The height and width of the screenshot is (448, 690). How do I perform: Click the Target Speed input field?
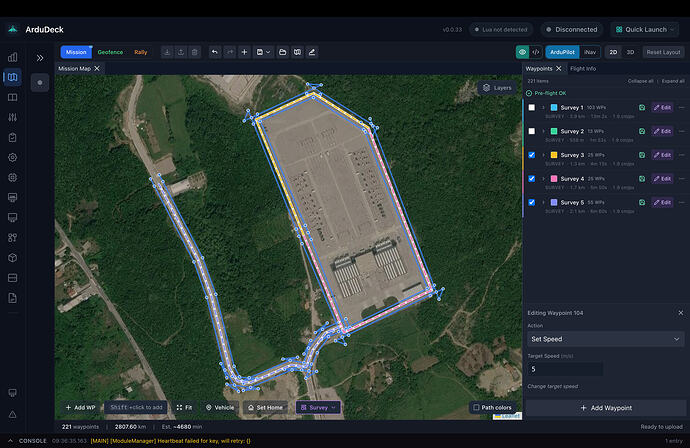tap(565, 369)
